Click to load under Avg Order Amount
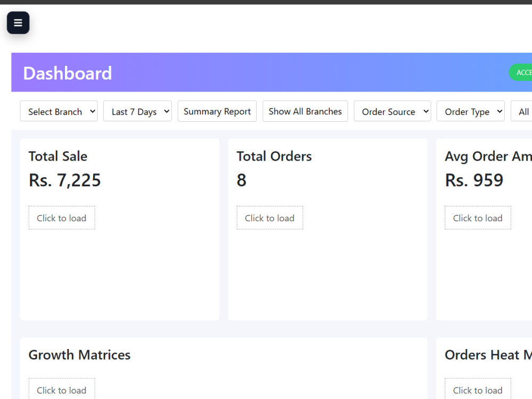The width and height of the screenshot is (532, 399). [x=478, y=218]
